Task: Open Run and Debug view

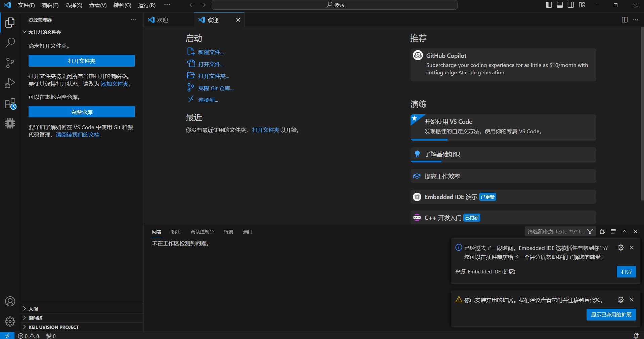Action: tap(10, 83)
